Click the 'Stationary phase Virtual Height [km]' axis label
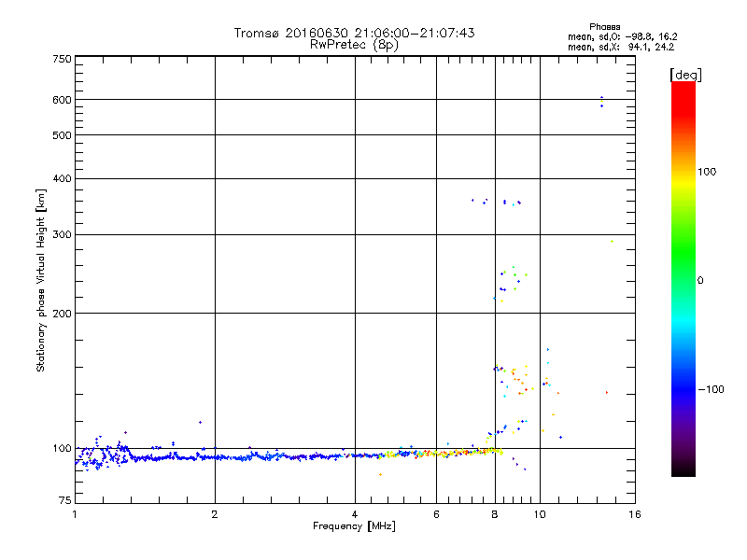Viewport: 747px width, 560px height. click(41, 281)
